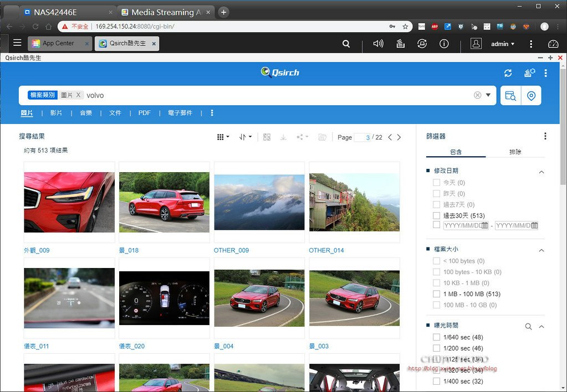This screenshot has width=567, height=392.
Task: Go to the previous results page
Action: pos(390,137)
